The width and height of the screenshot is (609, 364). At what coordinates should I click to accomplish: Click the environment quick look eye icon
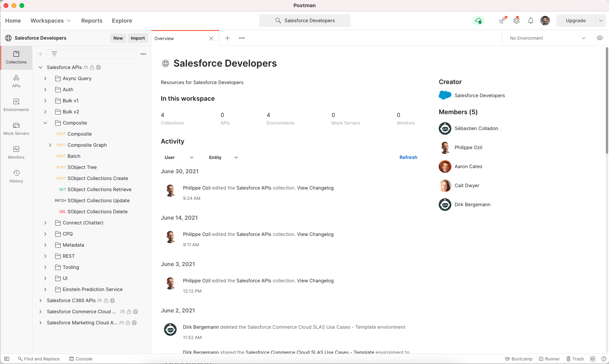point(600,38)
